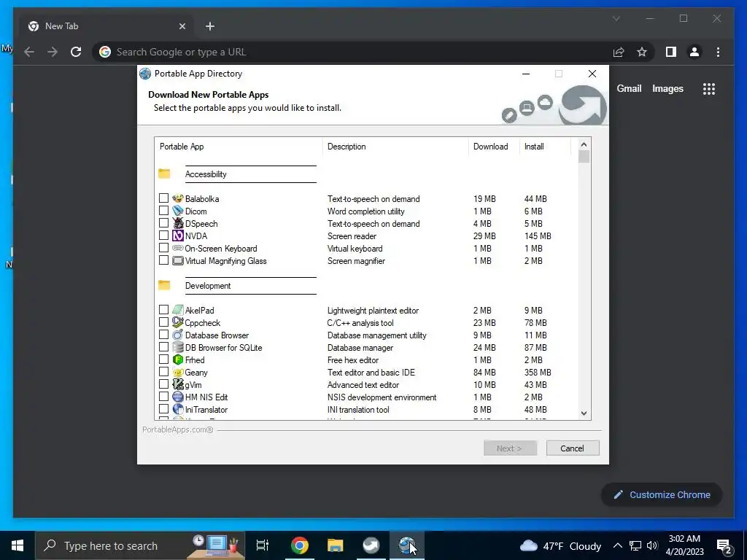The image size is (747, 560).
Task: Open Windows Start menu
Action: pyautogui.click(x=18, y=545)
